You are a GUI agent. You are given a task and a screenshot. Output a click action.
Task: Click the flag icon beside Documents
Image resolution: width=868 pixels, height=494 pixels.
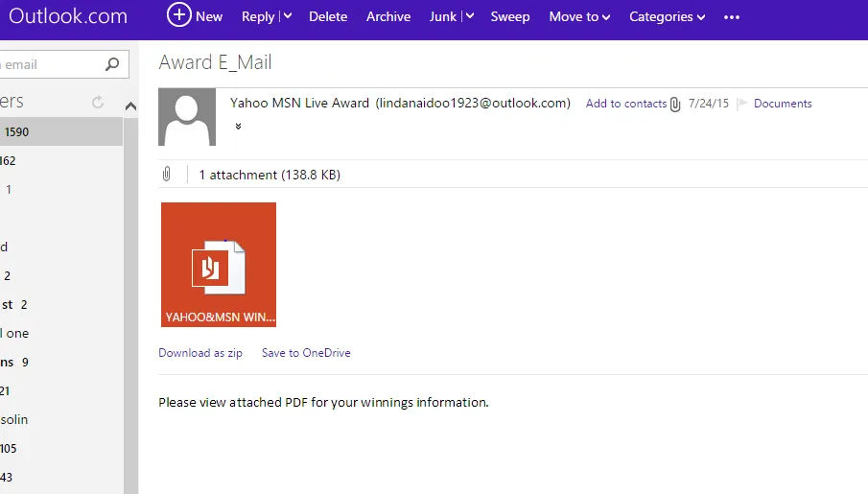(742, 104)
